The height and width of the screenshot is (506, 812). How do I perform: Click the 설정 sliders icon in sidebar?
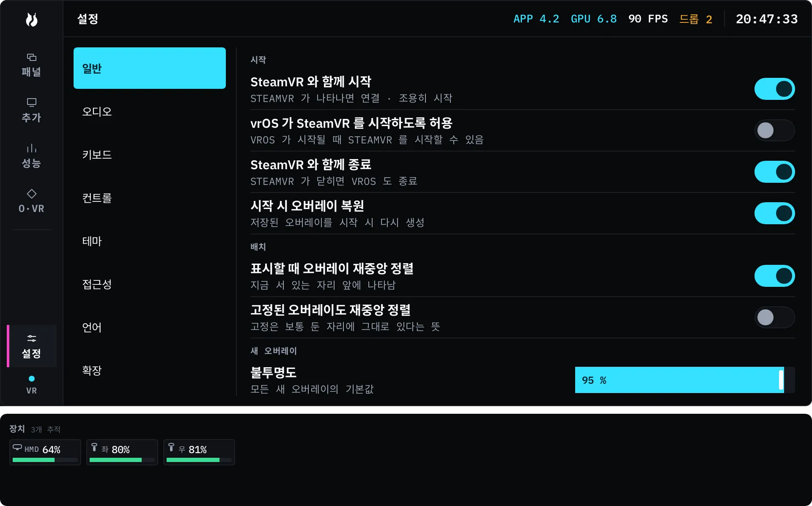32,338
